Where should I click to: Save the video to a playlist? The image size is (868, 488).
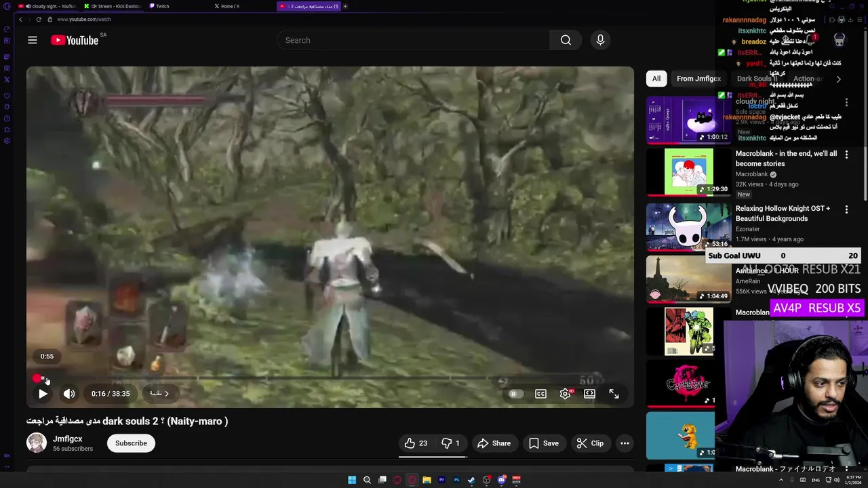point(544,443)
